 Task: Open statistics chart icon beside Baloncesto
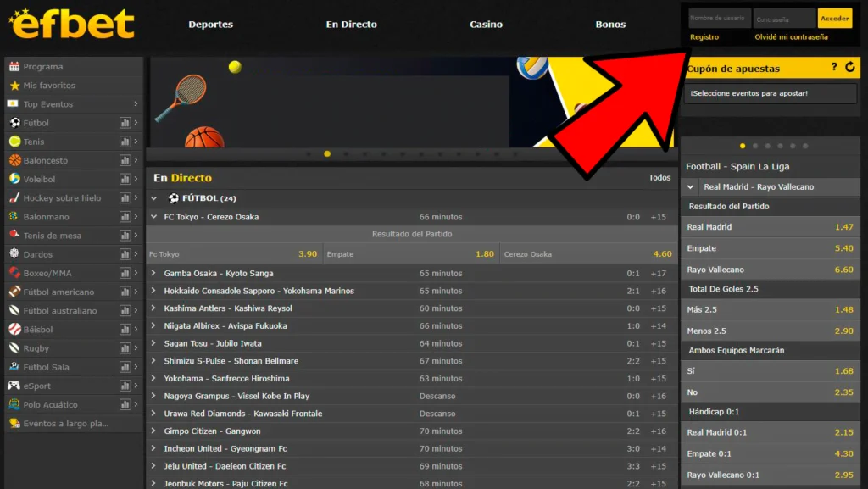[125, 160]
